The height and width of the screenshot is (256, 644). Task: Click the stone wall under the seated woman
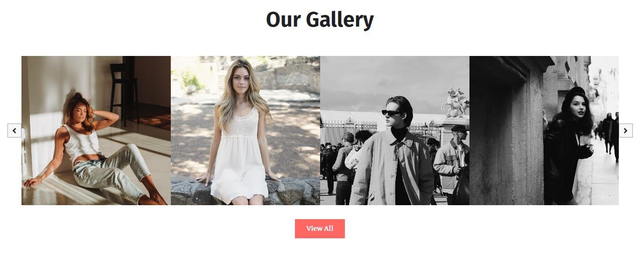[x=245, y=191]
